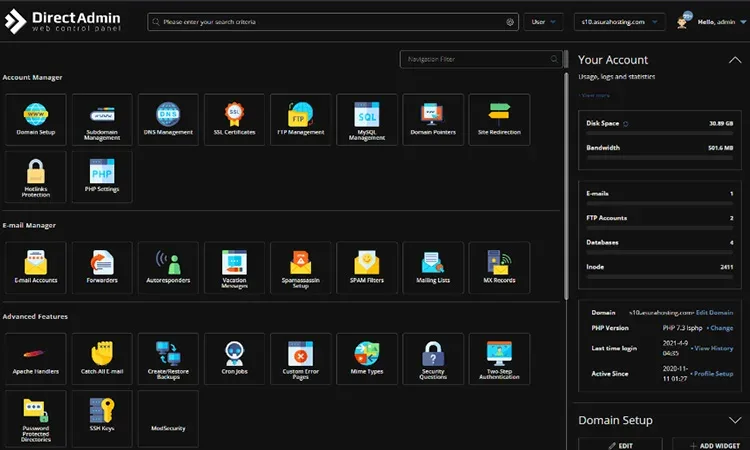Screen dimensions: 750x450
Task: Open the Hello, admin account menu
Action: (722, 22)
